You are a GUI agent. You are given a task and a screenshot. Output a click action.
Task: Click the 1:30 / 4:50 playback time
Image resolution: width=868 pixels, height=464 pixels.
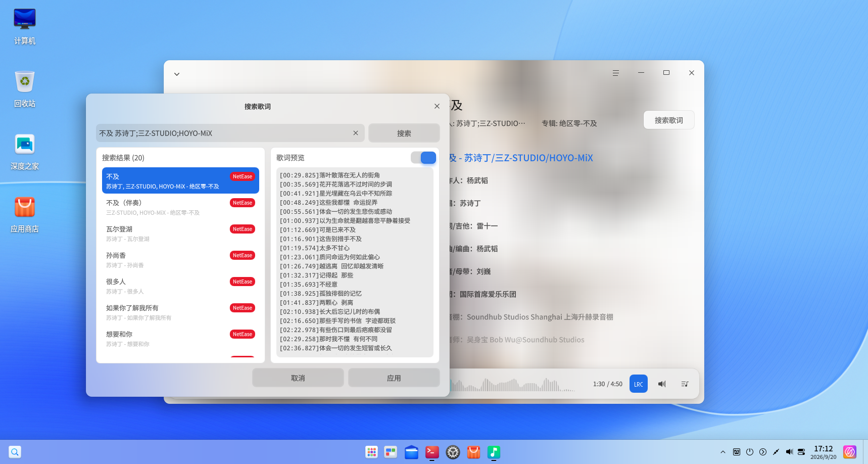click(607, 384)
